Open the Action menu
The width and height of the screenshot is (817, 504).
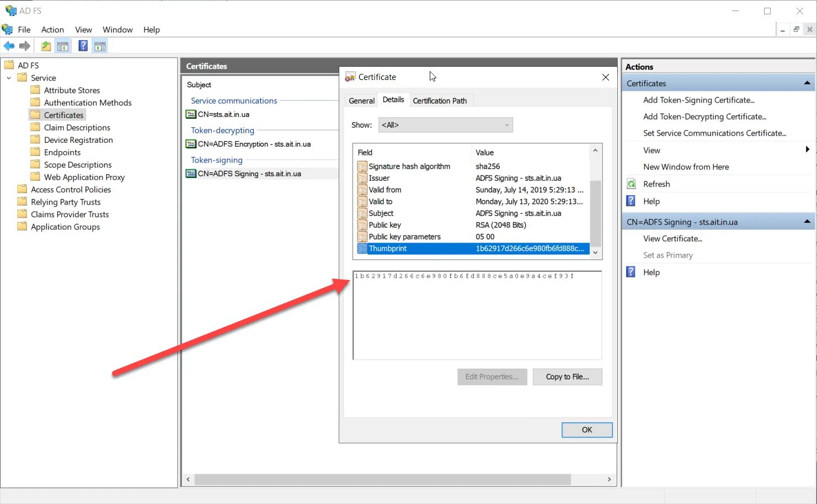52,30
